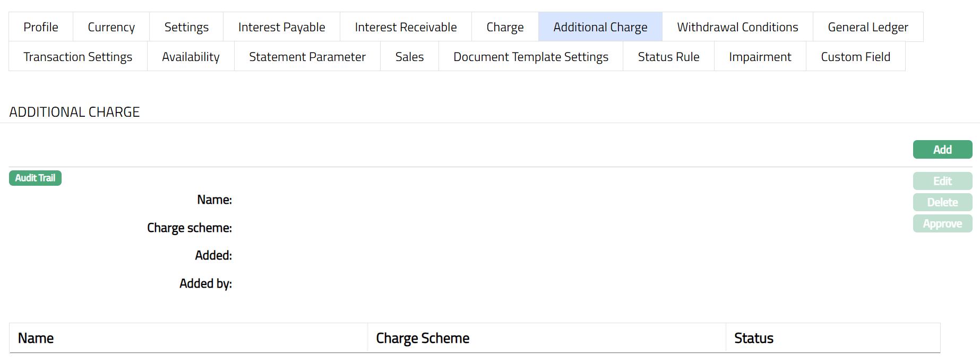This screenshot has height=363, width=980.
Task: Sort by Charge Scheme column header
Action: click(423, 338)
